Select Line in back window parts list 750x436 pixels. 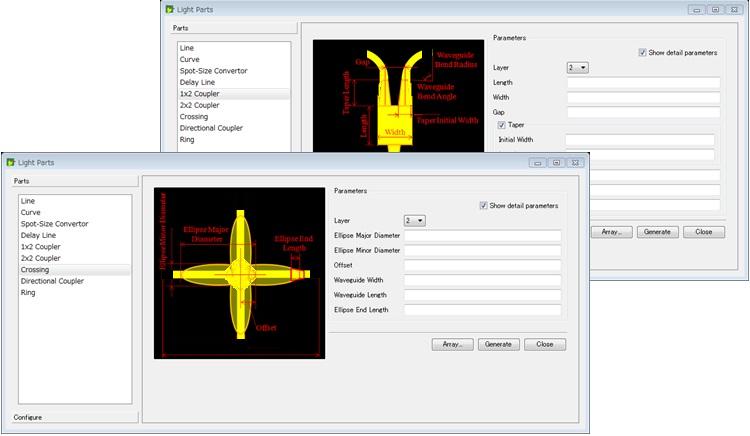coord(234,48)
